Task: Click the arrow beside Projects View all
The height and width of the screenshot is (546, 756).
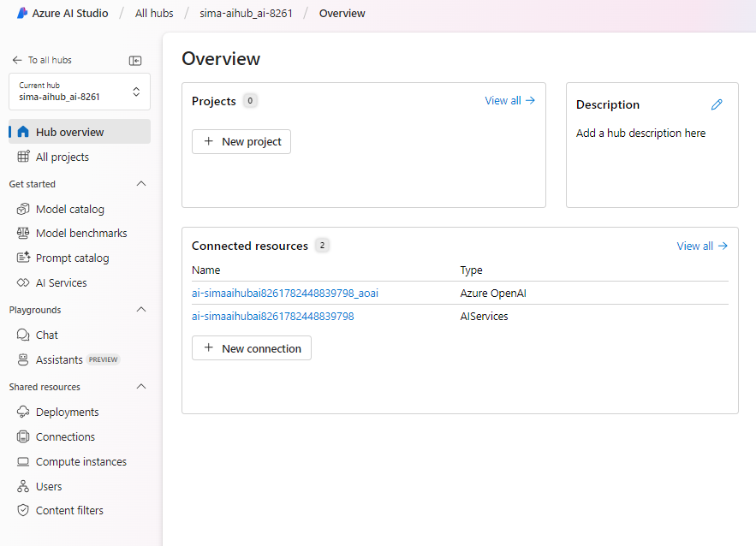Action: pos(530,100)
